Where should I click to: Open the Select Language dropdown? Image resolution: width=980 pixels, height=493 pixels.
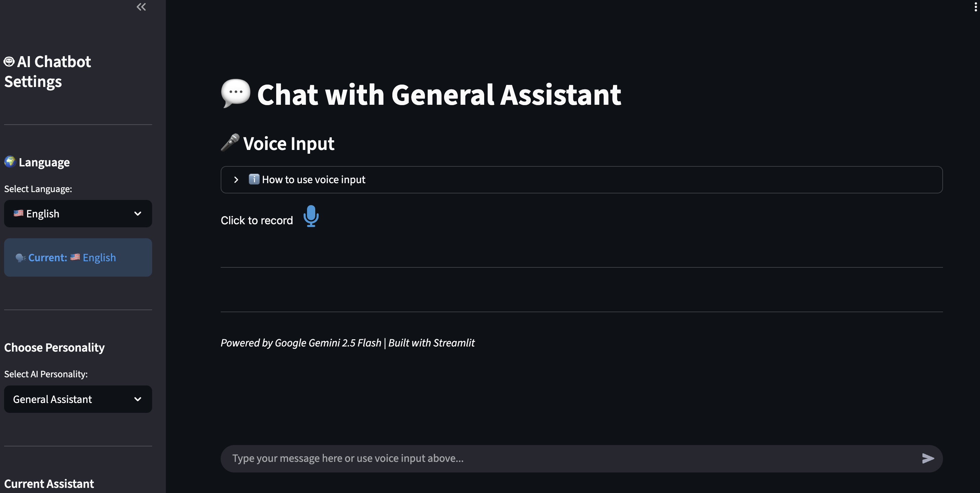(x=77, y=214)
